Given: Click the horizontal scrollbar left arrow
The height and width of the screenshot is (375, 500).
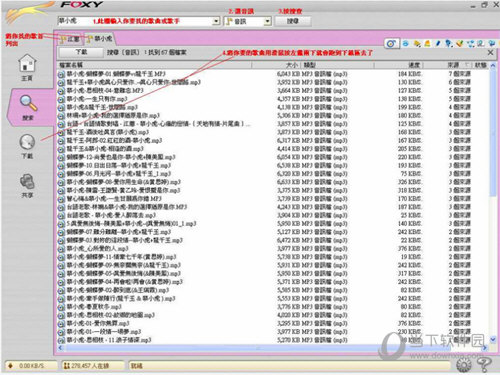Looking at the screenshot, I should (60, 348).
